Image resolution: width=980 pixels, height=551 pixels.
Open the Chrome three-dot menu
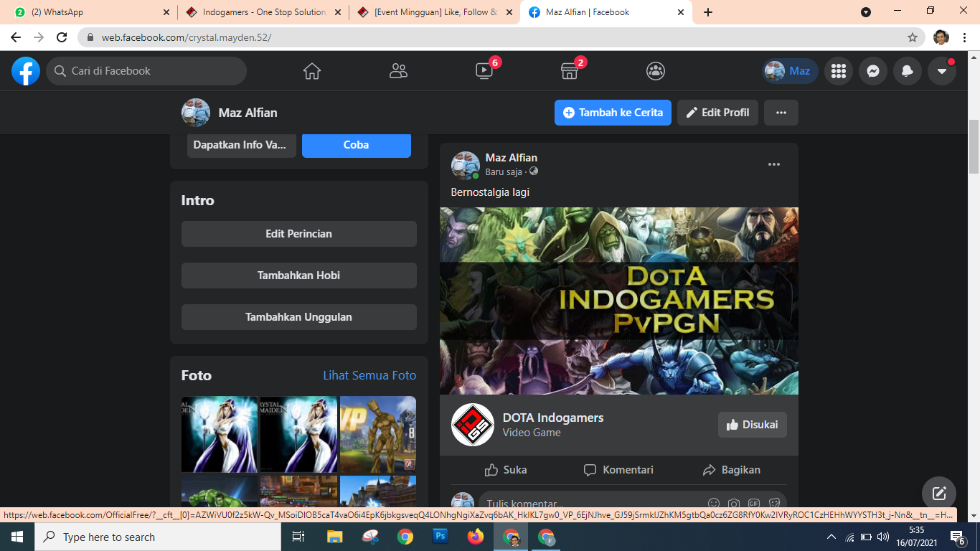pyautogui.click(x=964, y=37)
